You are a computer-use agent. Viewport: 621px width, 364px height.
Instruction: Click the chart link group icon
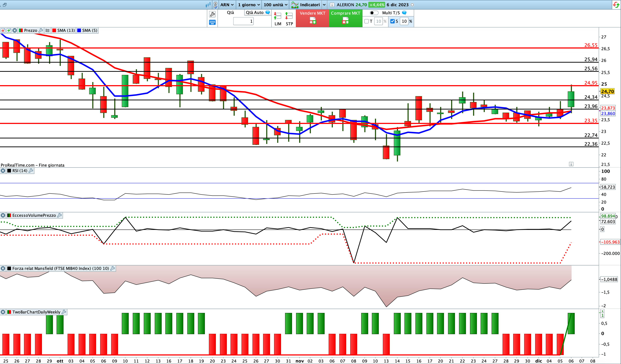click(216, 5)
